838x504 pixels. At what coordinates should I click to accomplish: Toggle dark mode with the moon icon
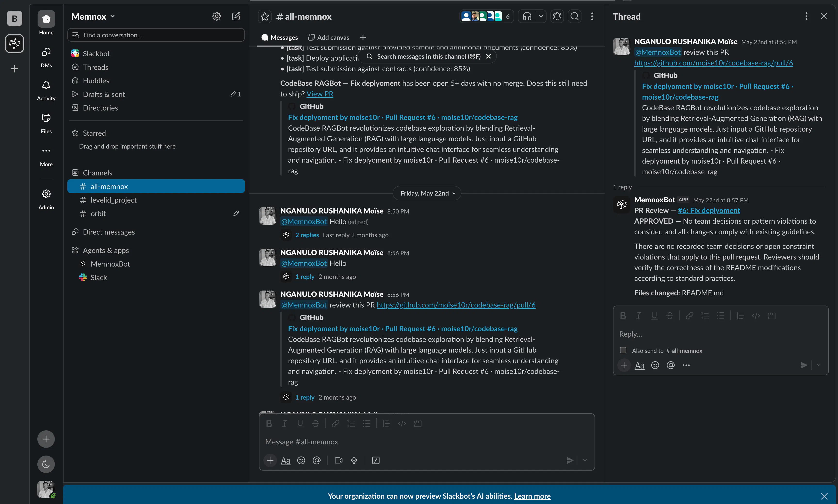point(46,464)
